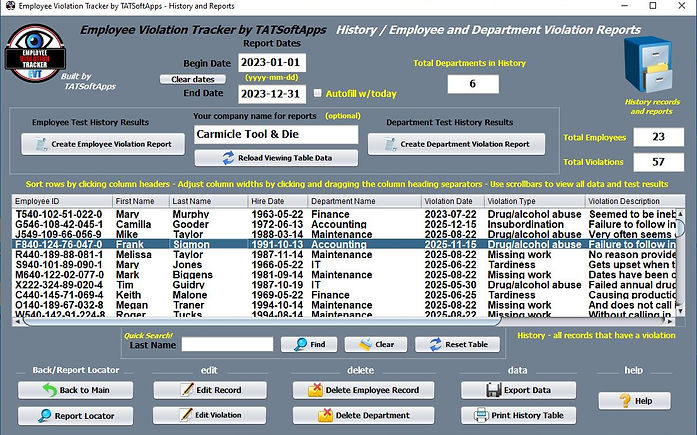
Task: Sort table by Hire Date column header
Action: 277,201
